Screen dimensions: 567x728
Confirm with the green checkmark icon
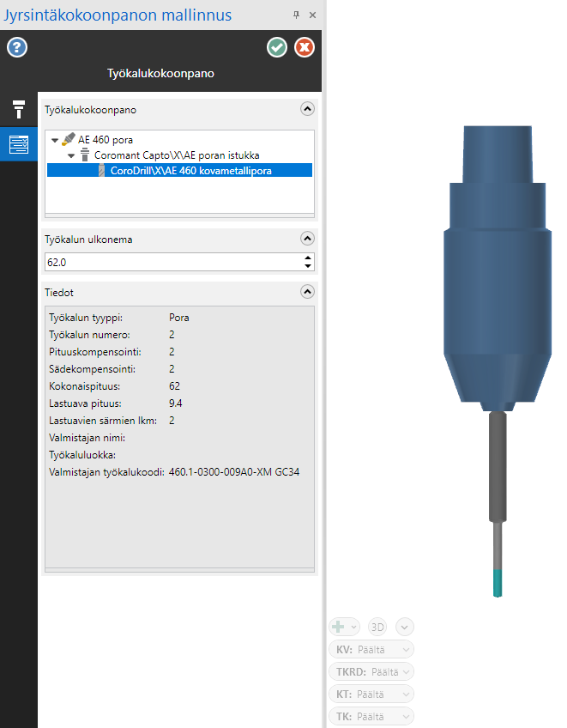tap(277, 47)
